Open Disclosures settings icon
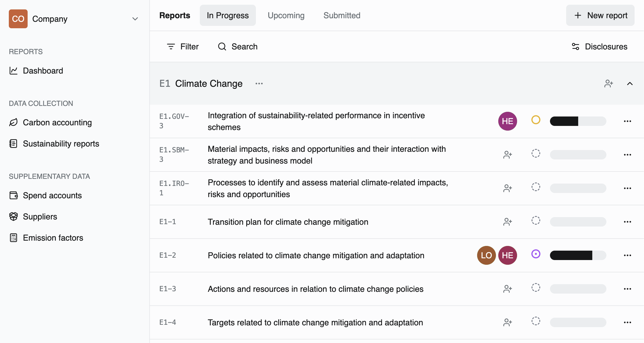This screenshot has height=343, width=644. coord(576,46)
